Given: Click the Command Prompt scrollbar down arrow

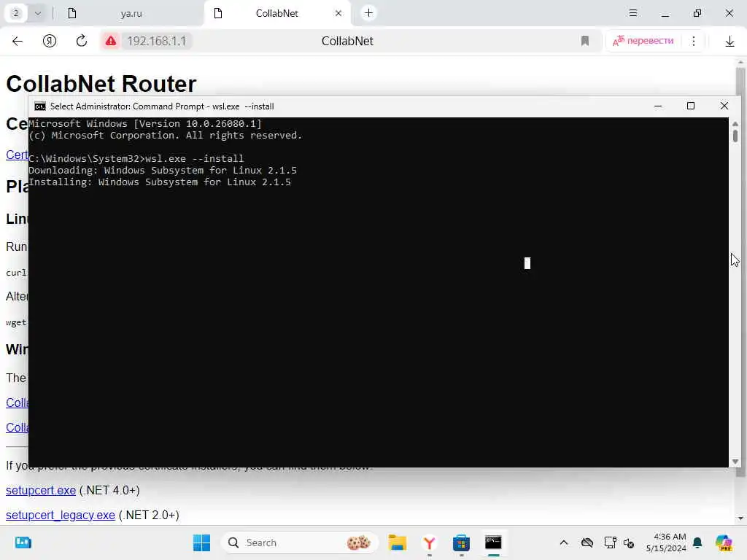Looking at the screenshot, I should coord(735,462).
